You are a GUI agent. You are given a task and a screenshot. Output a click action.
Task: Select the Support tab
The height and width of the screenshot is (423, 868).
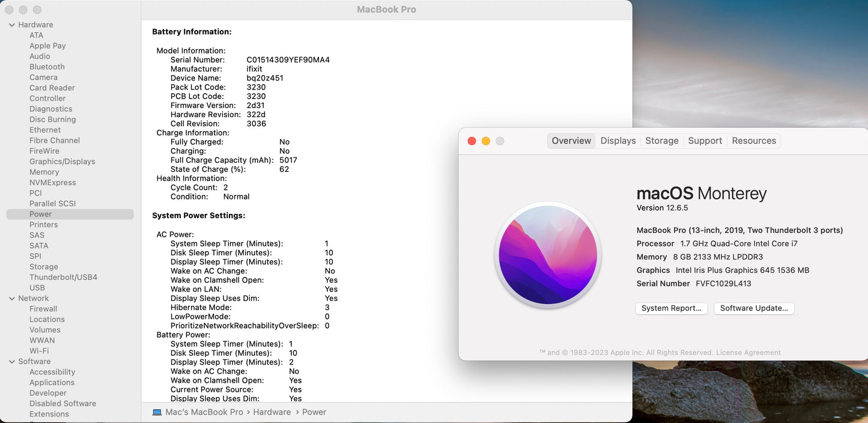pyautogui.click(x=705, y=141)
